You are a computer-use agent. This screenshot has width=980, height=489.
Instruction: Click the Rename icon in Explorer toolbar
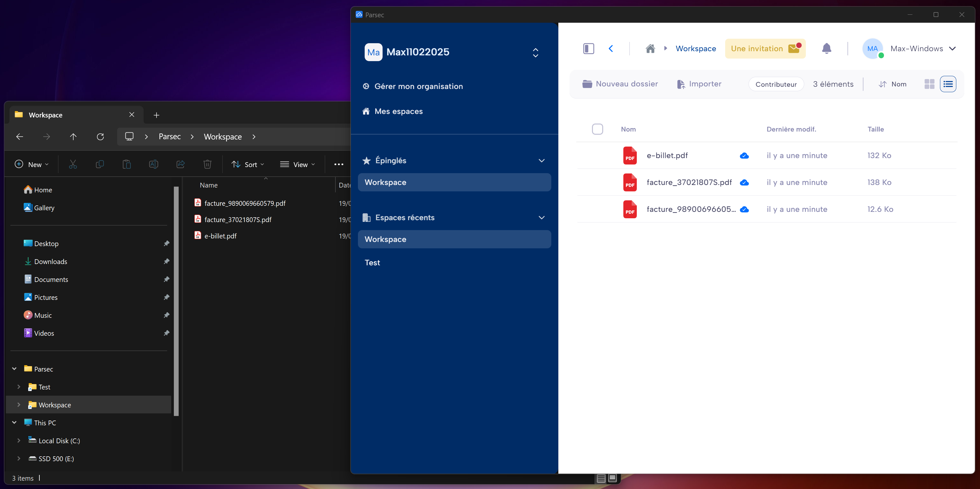153,164
